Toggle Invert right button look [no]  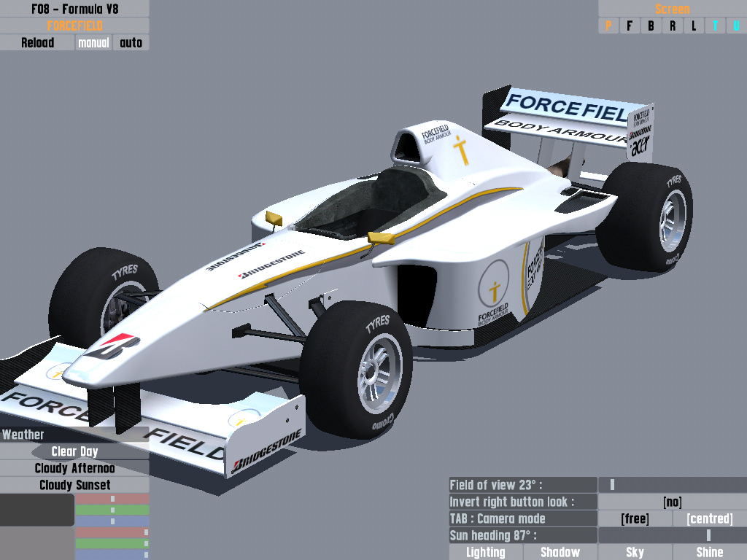click(672, 502)
